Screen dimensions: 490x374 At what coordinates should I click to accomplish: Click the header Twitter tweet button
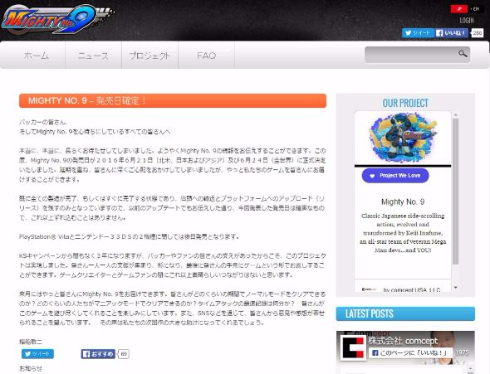click(x=418, y=33)
